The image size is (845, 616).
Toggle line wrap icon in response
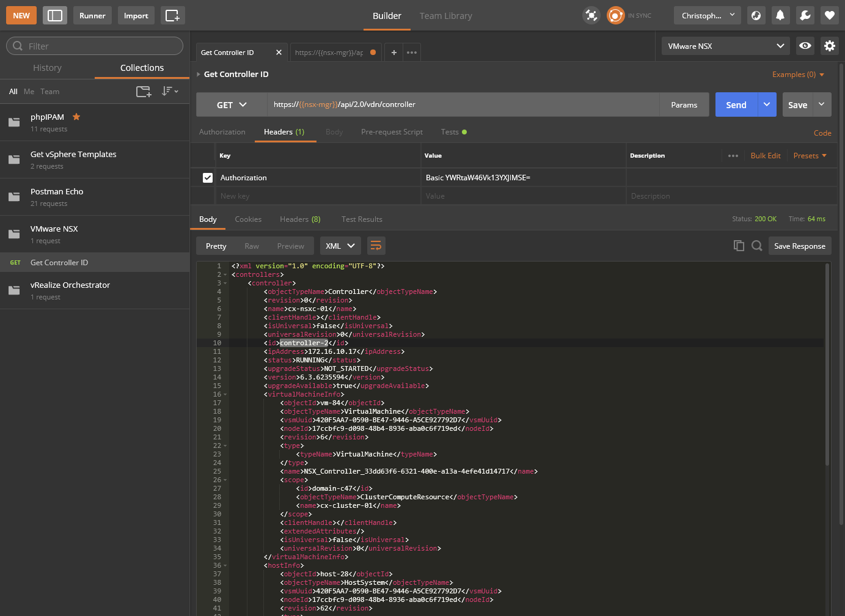[x=376, y=246]
